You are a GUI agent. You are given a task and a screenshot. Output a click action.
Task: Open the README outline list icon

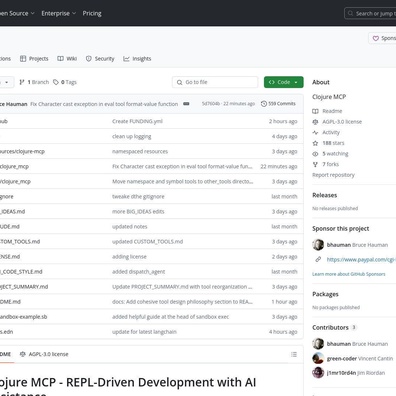pos(294,354)
